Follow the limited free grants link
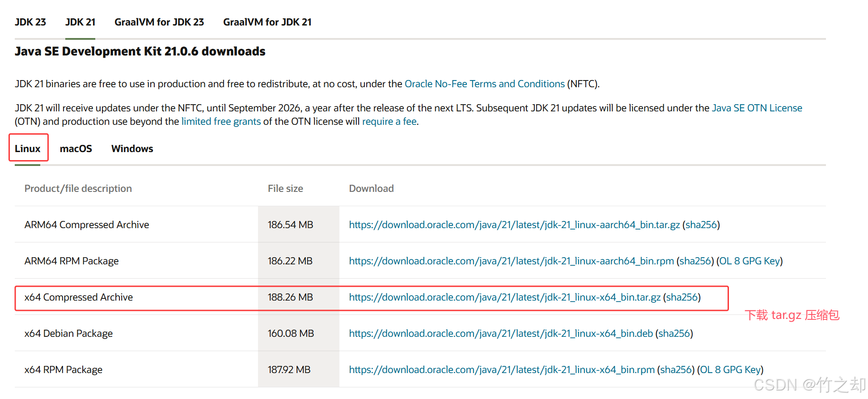Screen dimensions: 868x399 click(221, 121)
